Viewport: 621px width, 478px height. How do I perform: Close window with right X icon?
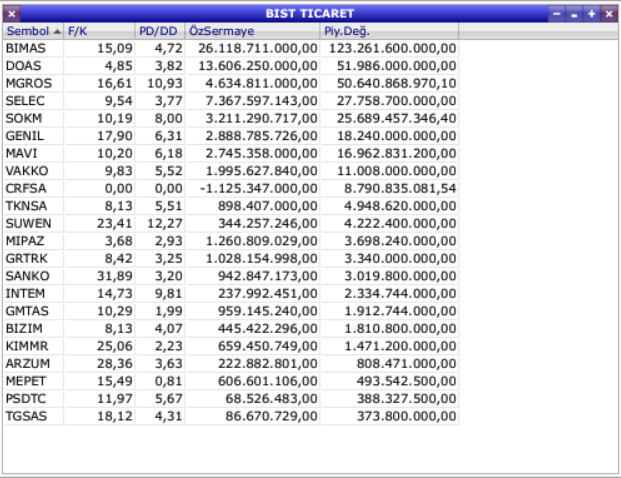pos(609,14)
